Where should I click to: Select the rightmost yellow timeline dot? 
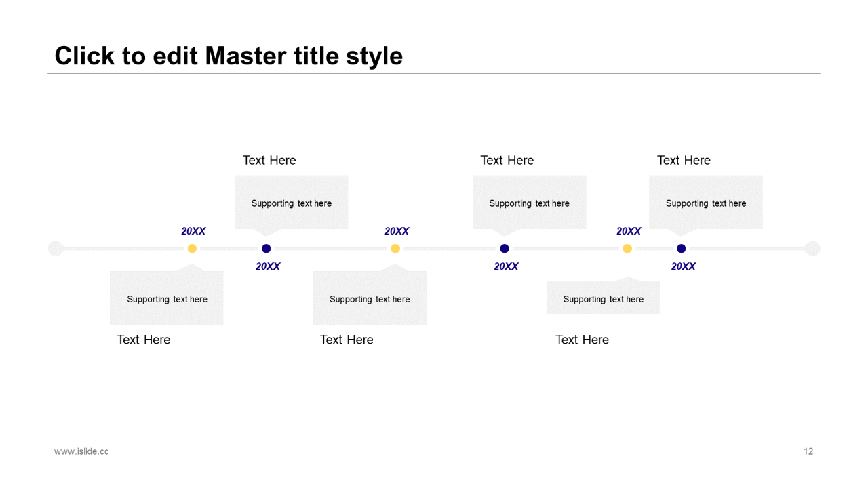point(627,249)
